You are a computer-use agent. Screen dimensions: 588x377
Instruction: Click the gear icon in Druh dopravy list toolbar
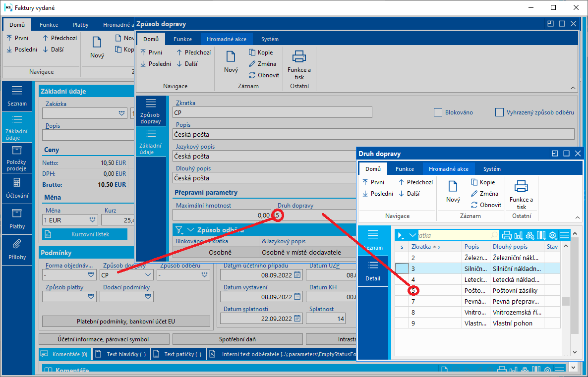[553, 235]
